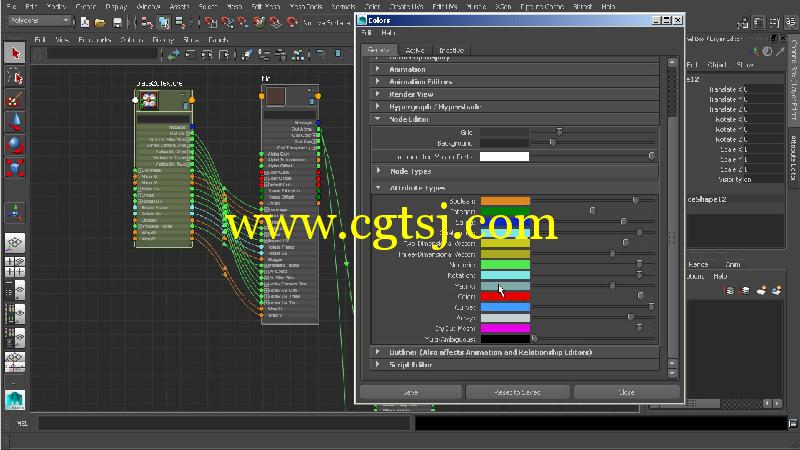
Task: Switch to the Active tab in Colors
Action: tap(415, 50)
